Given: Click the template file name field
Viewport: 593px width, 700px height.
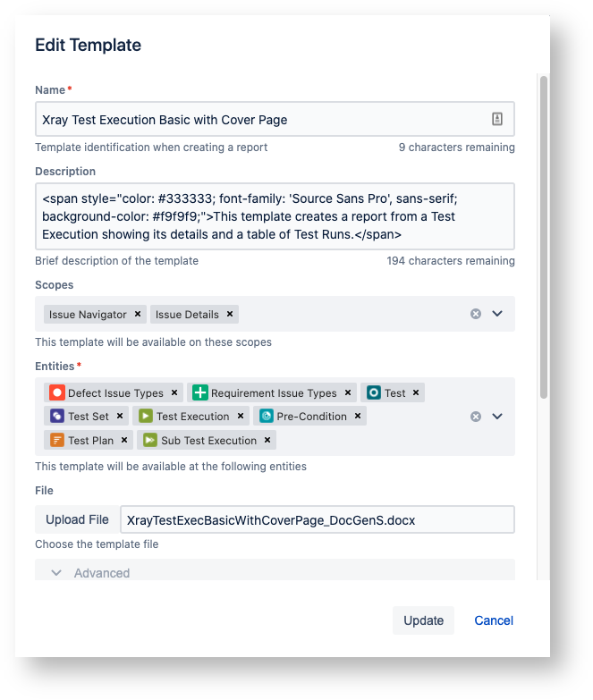Looking at the screenshot, I should 318,519.
